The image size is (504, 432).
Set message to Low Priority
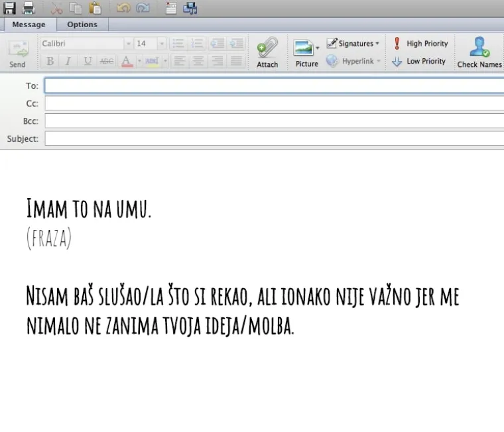tap(419, 61)
